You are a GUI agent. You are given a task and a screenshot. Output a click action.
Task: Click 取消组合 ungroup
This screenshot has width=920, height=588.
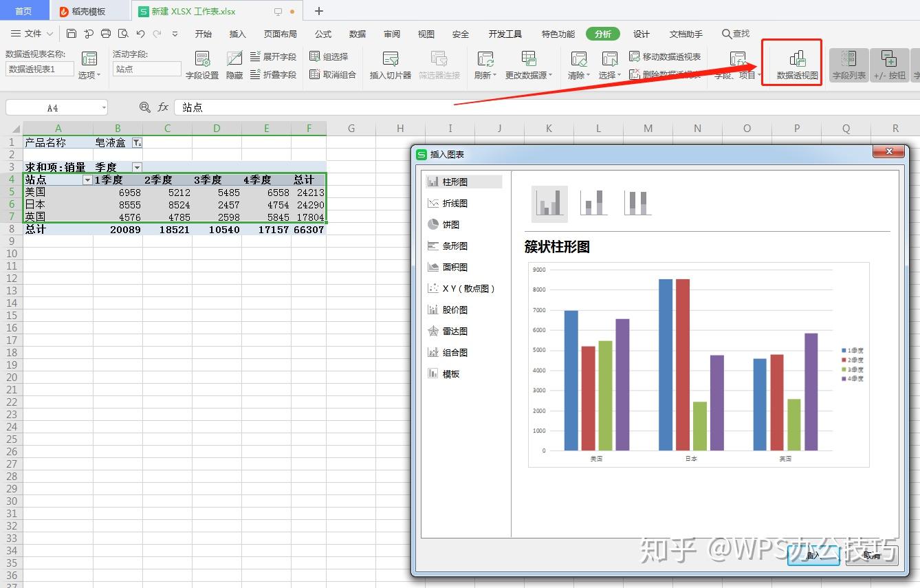(333, 74)
